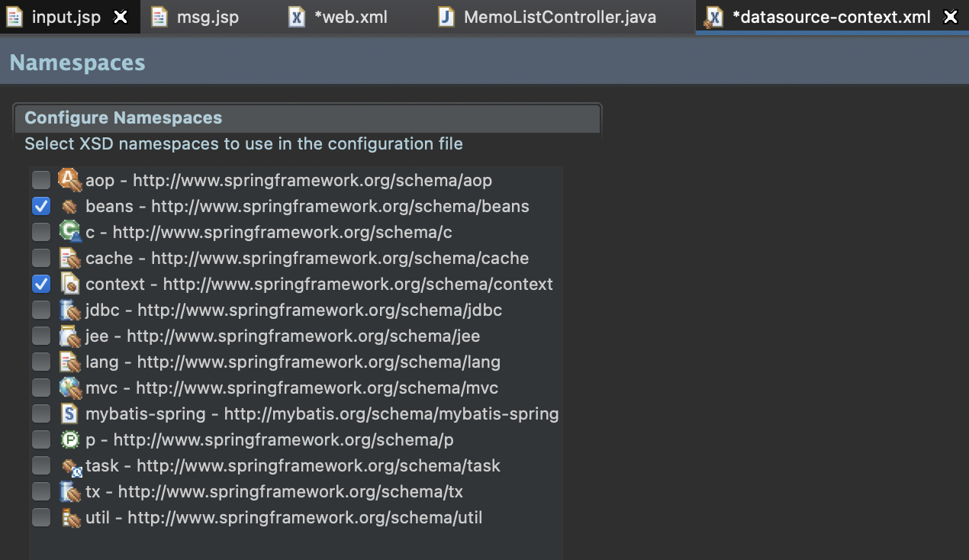This screenshot has height=560, width=969.
Task: Click the tx namespace icon
Action: [x=69, y=491]
